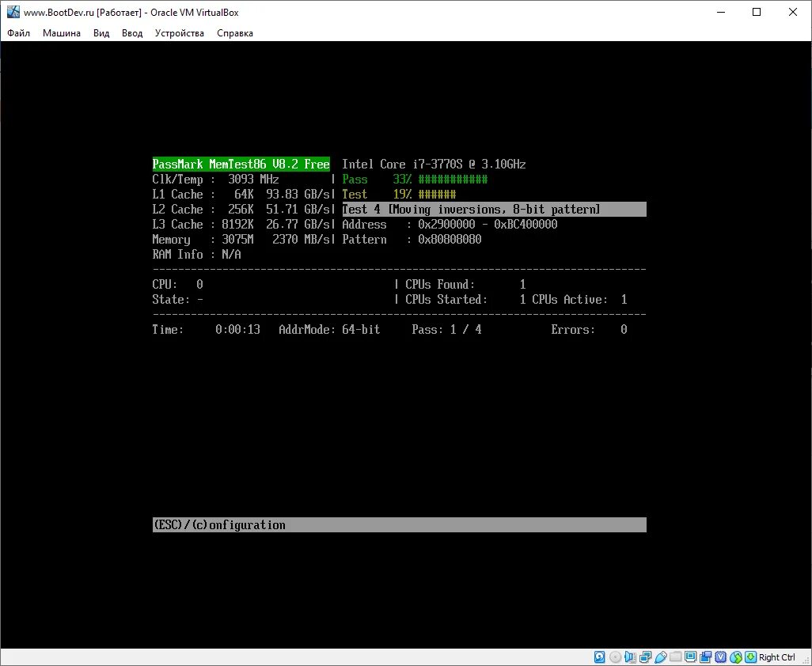Open the Файл menu
812x666 pixels.
tap(19, 33)
